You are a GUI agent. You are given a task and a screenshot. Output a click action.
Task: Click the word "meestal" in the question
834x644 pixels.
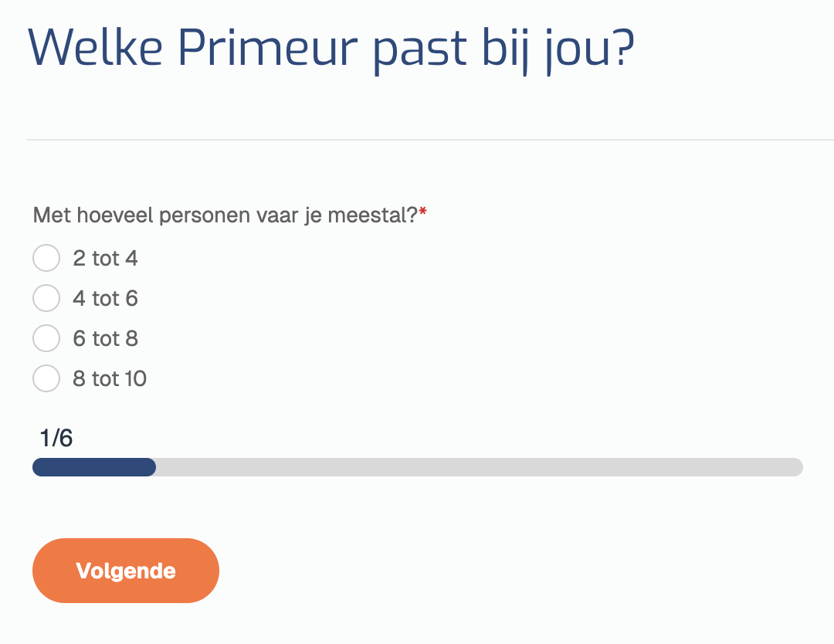tap(372, 215)
